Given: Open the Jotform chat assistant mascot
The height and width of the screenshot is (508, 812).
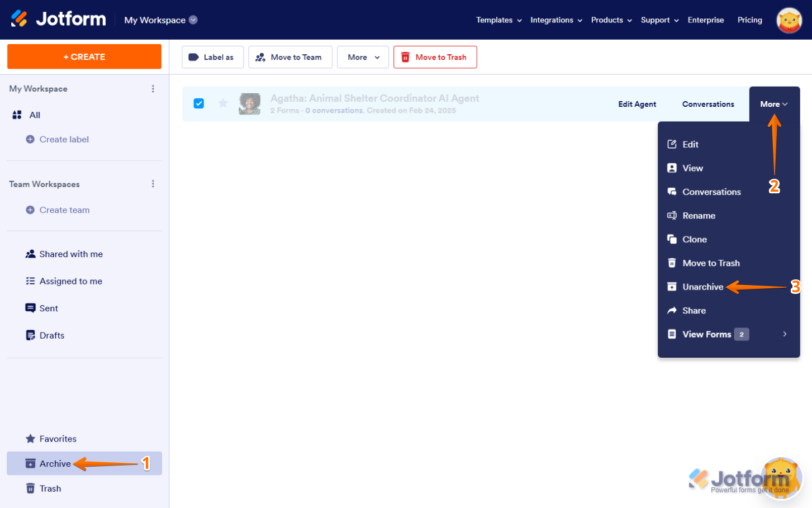Looking at the screenshot, I should 782,478.
